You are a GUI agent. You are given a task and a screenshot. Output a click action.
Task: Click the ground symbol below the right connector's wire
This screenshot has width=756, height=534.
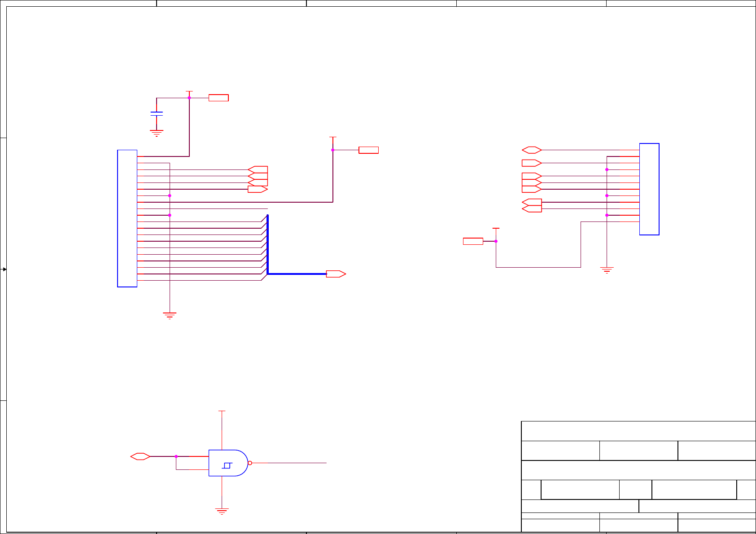click(x=607, y=270)
